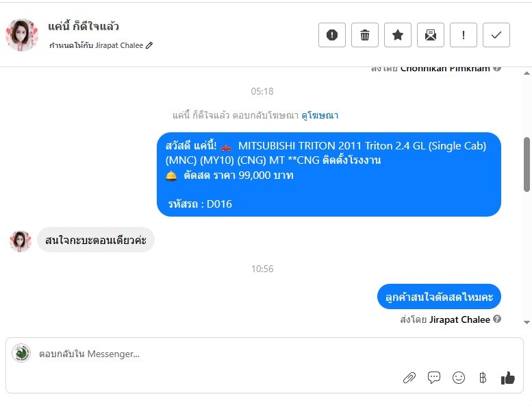Screen dimensions: 532x401
Task: Open saved replies speech bubble icon
Action: 434,377
